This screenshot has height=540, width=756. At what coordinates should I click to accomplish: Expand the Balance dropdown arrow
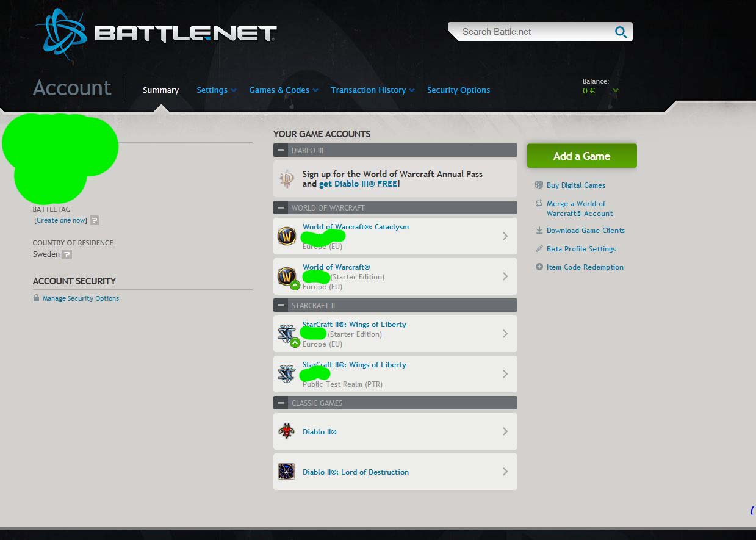pos(616,91)
